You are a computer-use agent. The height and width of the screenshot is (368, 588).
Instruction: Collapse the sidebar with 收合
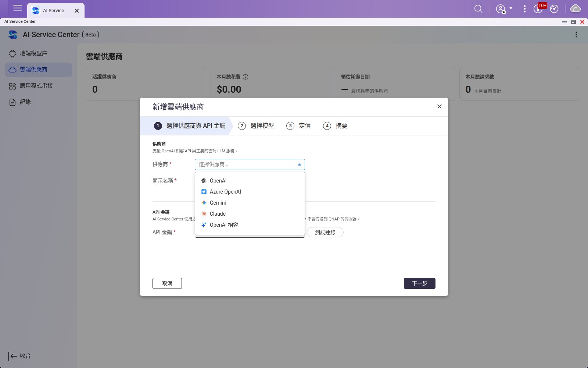pos(20,356)
